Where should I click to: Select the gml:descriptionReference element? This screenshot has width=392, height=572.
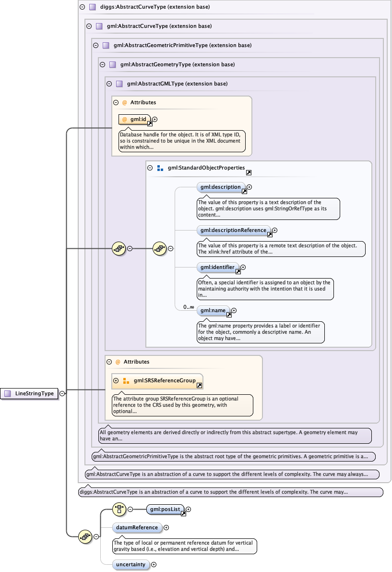233,230
